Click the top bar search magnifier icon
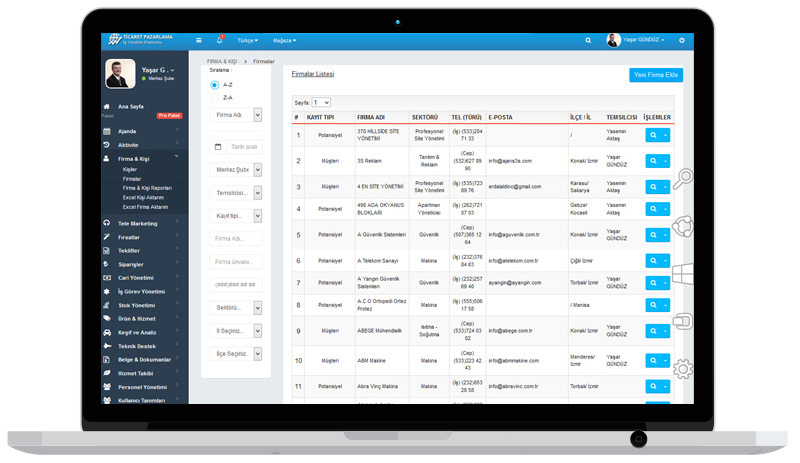 click(588, 40)
